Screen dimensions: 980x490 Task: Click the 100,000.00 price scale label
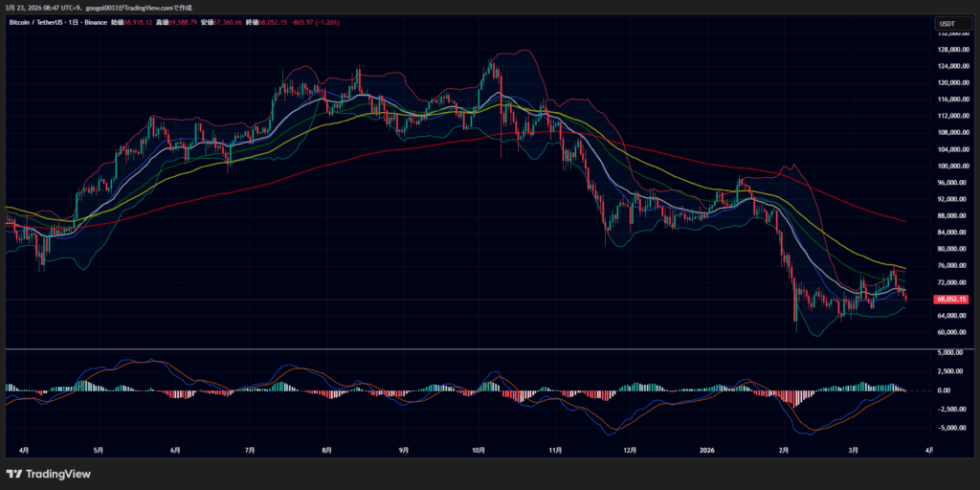click(x=952, y=166)
